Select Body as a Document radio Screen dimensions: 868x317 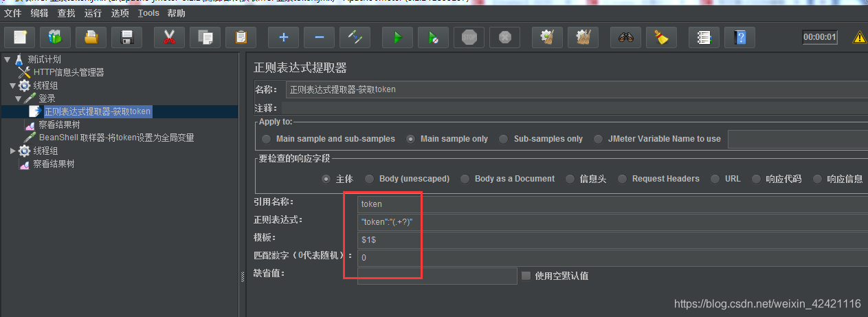465,179
